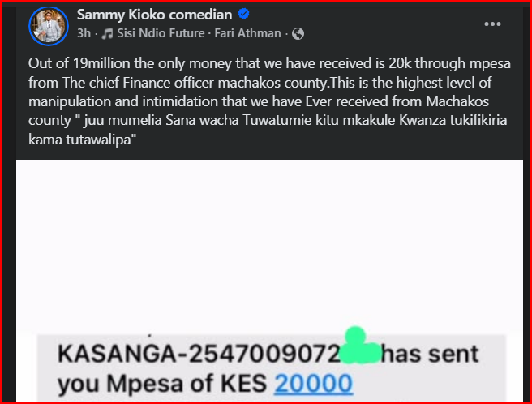Click '19million' in the post caption

click(x=101, y=63)
